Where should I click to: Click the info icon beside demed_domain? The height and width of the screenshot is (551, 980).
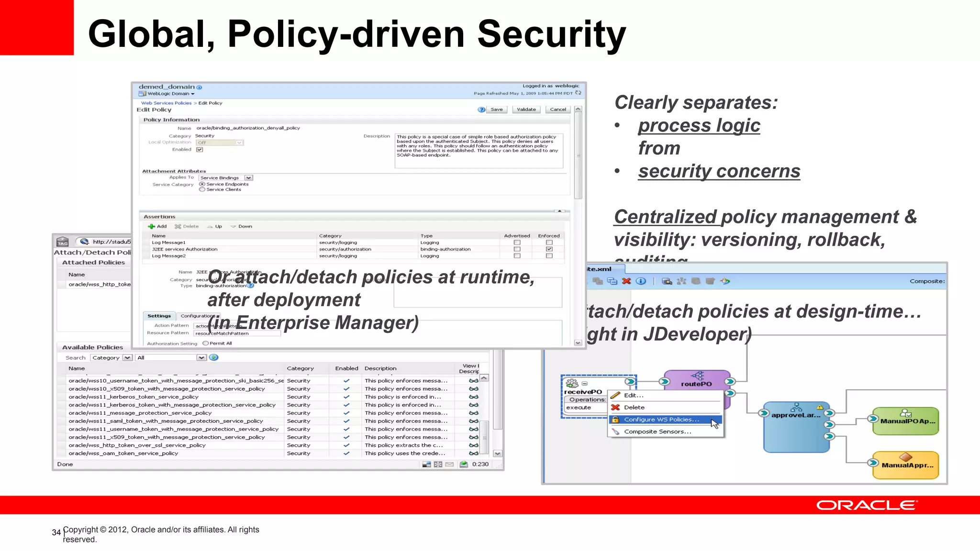[199, 88]
